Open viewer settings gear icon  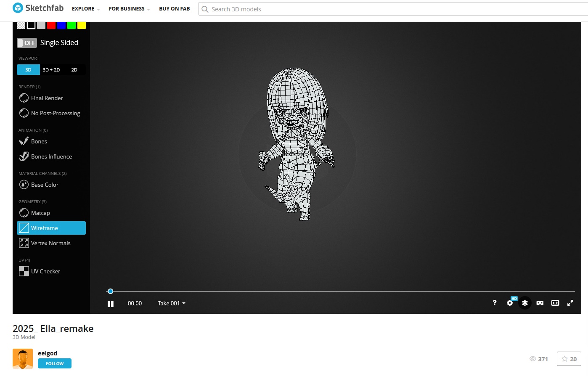point(510,303)
